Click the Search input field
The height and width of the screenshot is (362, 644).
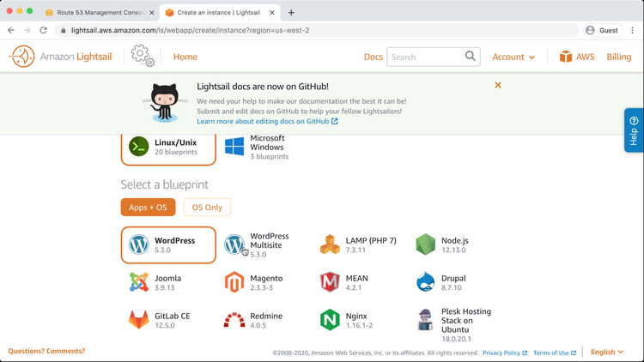(425, 57)
